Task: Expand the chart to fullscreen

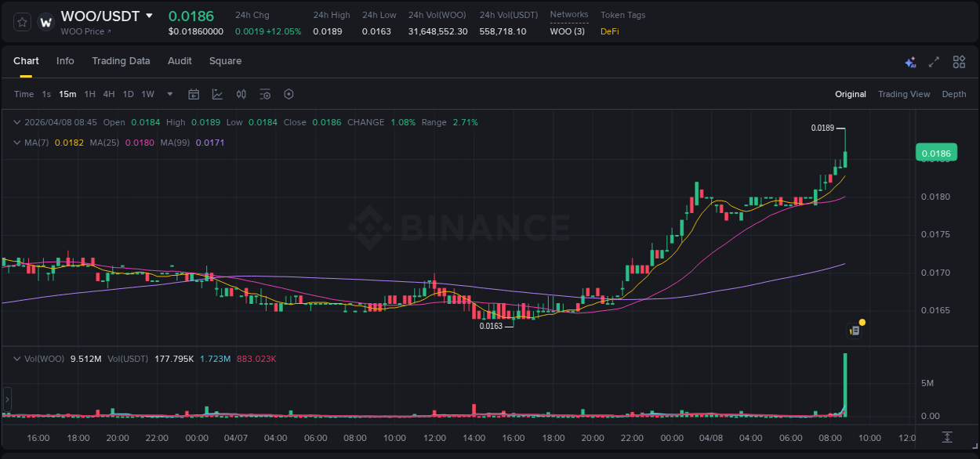Action: 934,61
